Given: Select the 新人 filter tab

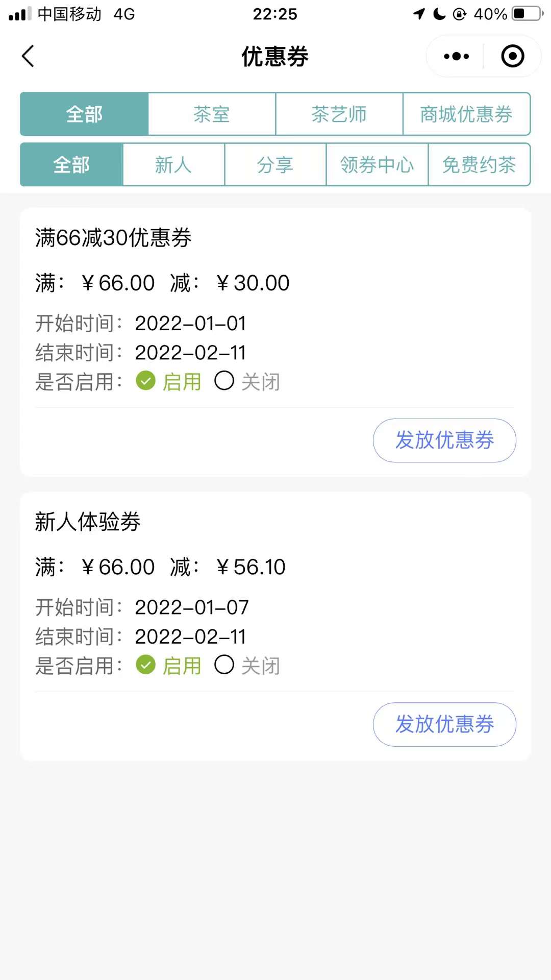Looking at the screenshot, I should pyautogui.click(x=173, y=165).
